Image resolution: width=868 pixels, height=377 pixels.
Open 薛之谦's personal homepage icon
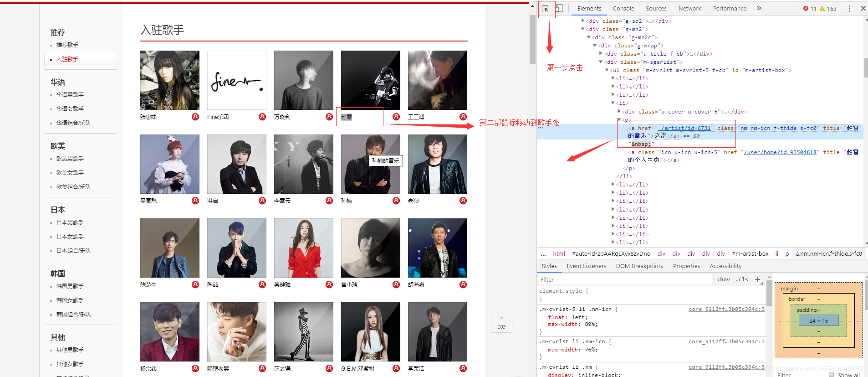[329, 368]
